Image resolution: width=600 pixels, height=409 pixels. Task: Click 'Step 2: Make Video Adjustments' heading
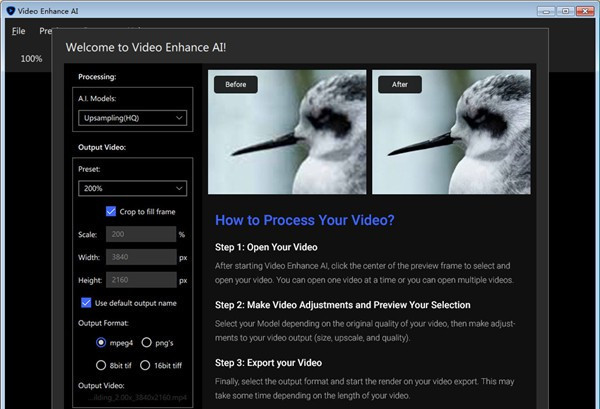[342, 305]
